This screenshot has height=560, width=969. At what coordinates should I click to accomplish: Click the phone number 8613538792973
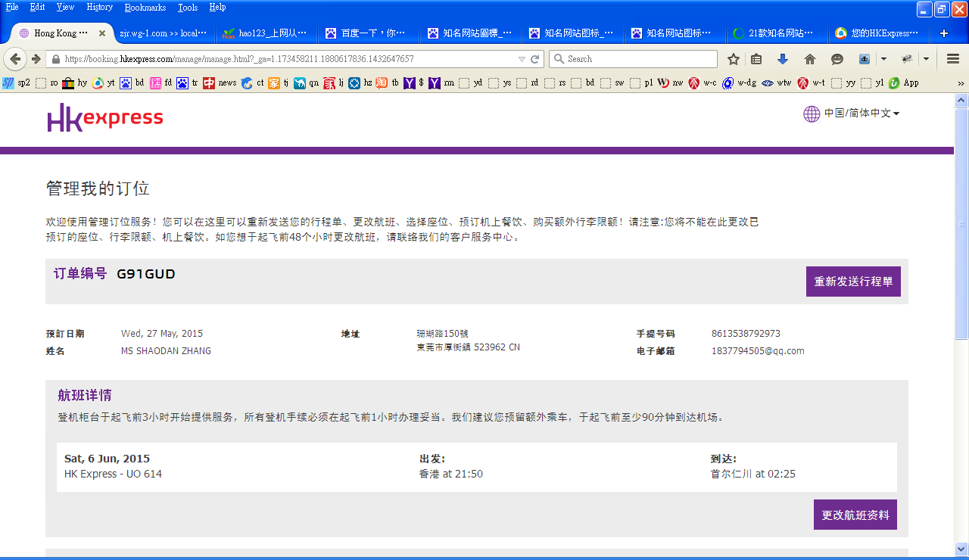pos(746,334)
